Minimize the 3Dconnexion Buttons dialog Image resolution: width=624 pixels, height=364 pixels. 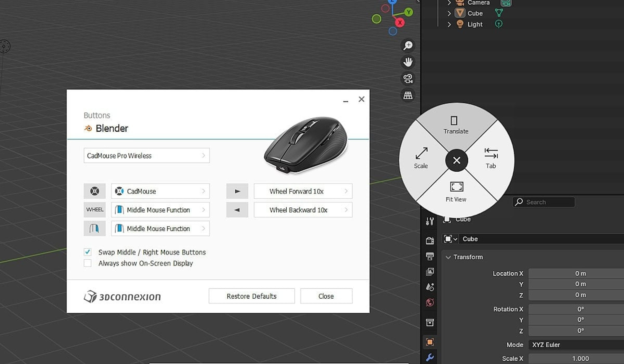pos(346,100)
